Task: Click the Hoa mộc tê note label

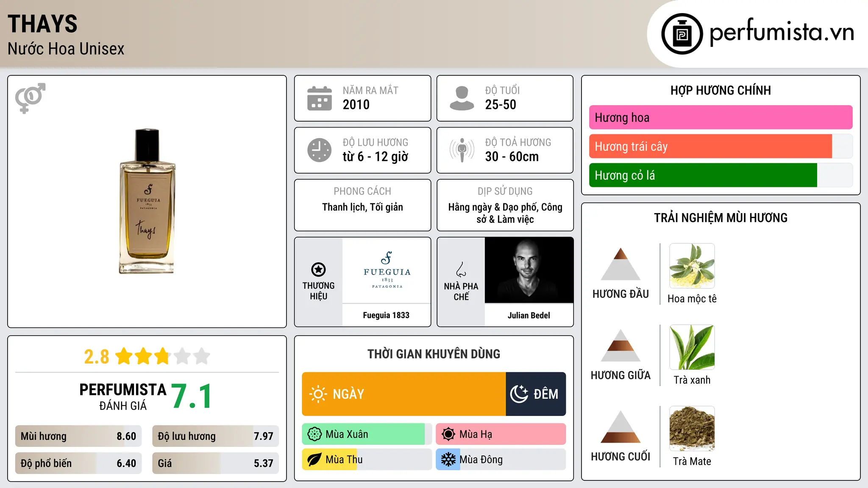Action: [692, 299]
